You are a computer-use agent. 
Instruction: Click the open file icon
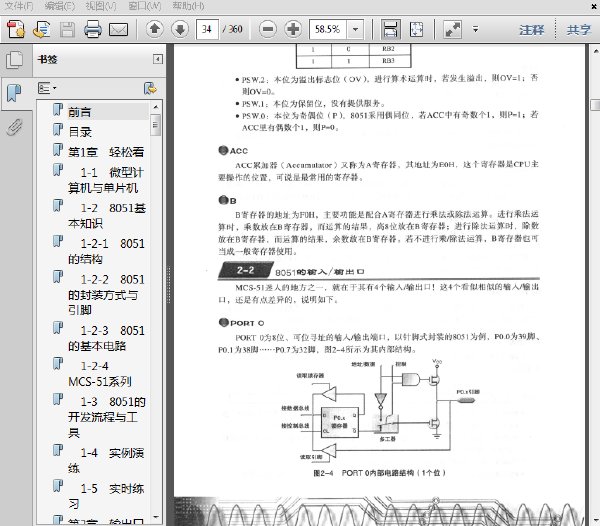click(x=41, y=29)
